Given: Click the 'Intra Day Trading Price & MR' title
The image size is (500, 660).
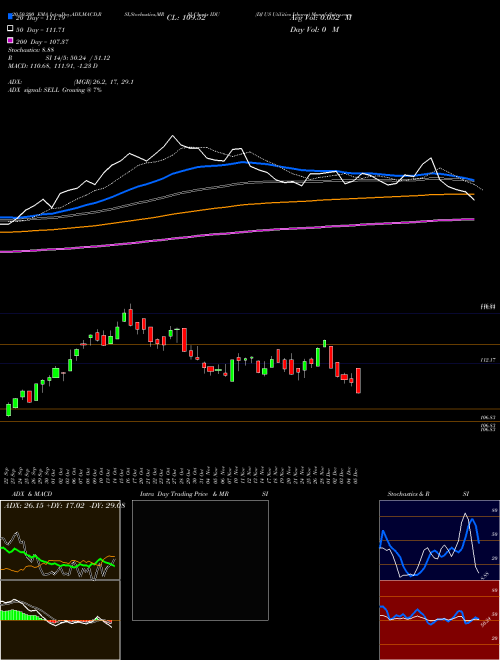Looking at the screenshot, I should 184,494.
